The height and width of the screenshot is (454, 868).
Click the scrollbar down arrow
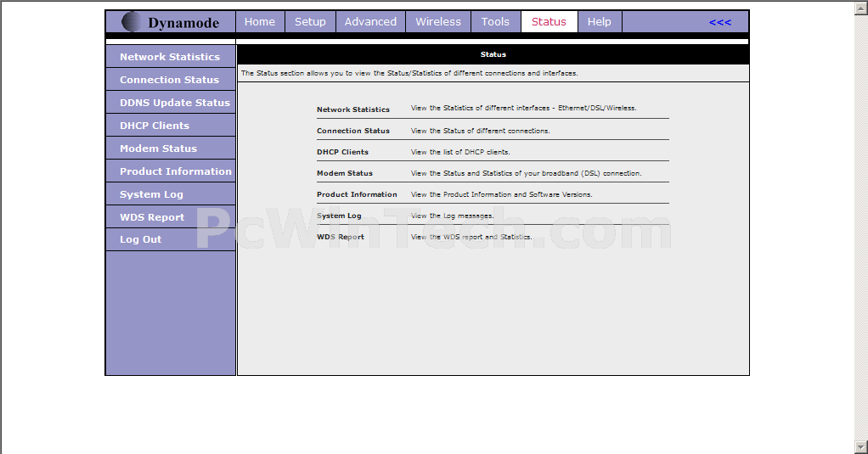coord(861,447)
